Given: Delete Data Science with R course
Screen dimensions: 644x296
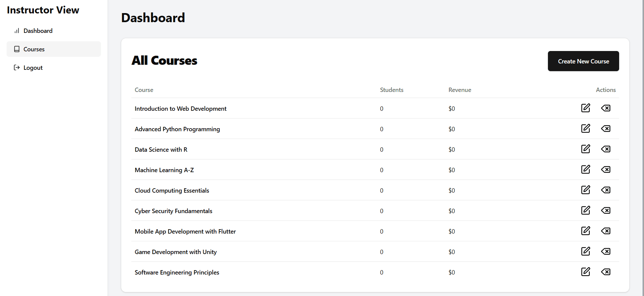Looking at the screenshot, I should tap(606, 149).
